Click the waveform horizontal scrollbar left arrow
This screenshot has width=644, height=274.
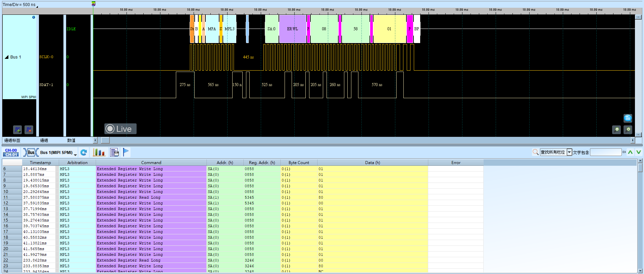pyautogui.click(x=95, y=140)
